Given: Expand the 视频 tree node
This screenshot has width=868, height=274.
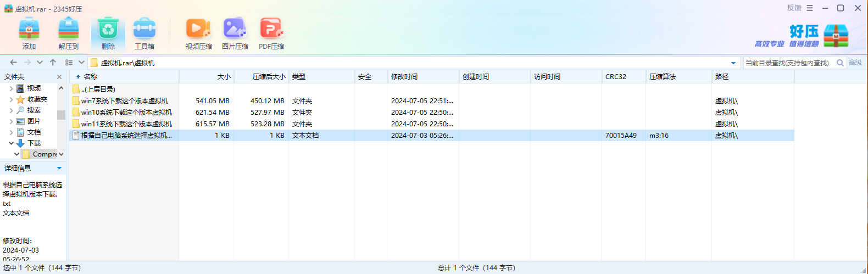Looking at the screenshot, I should pos(11,88).
